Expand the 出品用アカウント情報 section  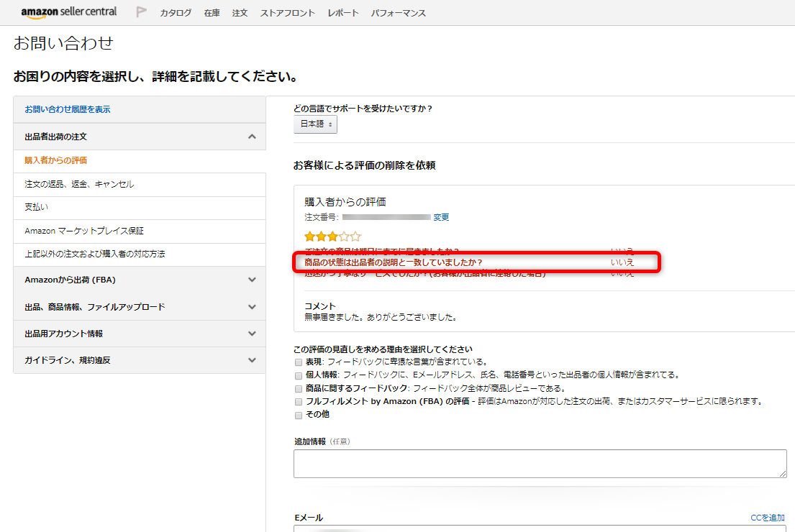(251, 334)
